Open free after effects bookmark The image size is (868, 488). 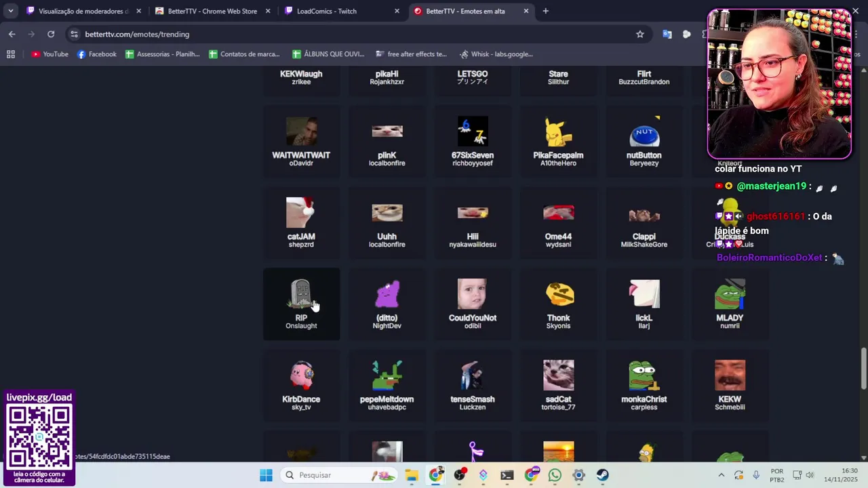412,54
